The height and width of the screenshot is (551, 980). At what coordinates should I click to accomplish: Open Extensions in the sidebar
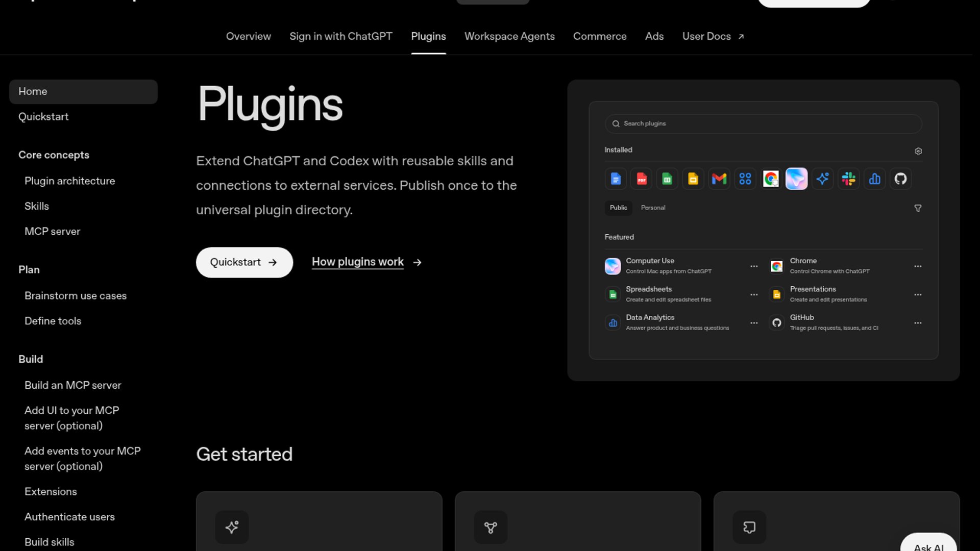click(x=51, y=492)
